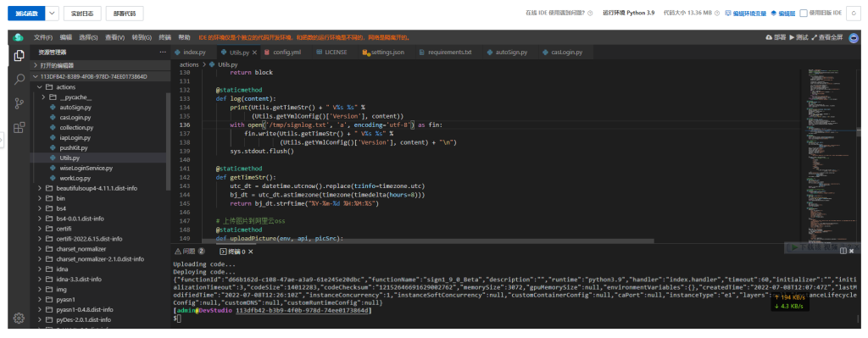Image resolution: width=868 pixels, height=338 pixels.
Task: Open Source Control view in activity bar
Action: click(x=19, y=103)
